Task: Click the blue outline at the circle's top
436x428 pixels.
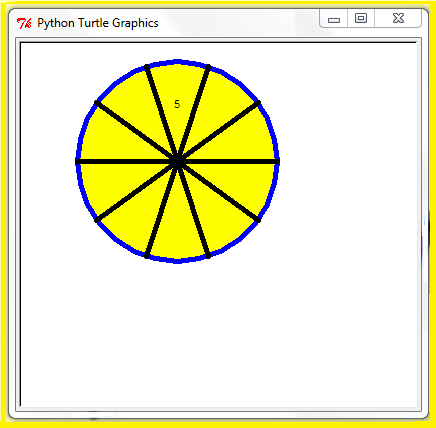Action: (x=178, y=61)
